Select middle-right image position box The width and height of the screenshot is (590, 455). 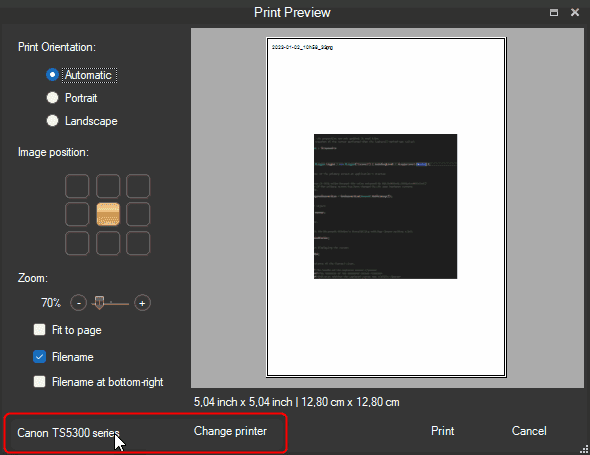click(138, 214)
